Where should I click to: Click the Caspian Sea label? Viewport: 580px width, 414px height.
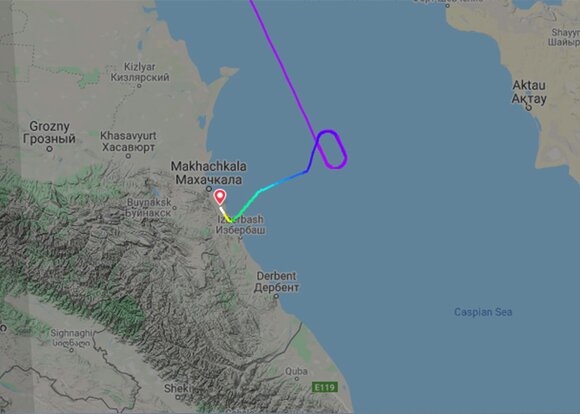coord(483,312)
